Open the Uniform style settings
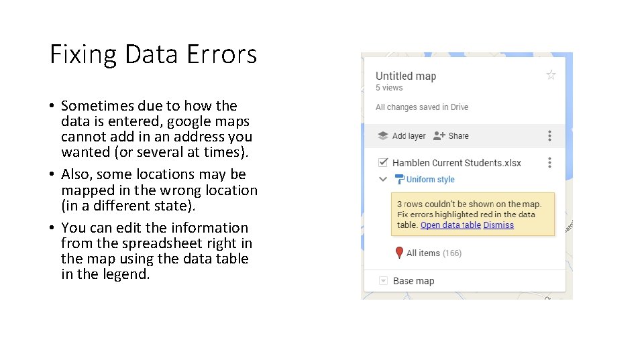 tap(431, 180)
